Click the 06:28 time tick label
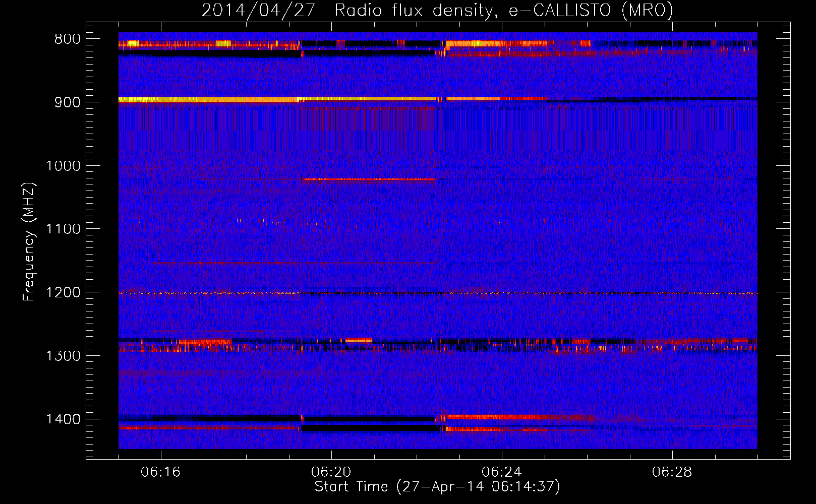Image resolution: width=816 pixels, height=504 pixels. [x=672, y=472]
